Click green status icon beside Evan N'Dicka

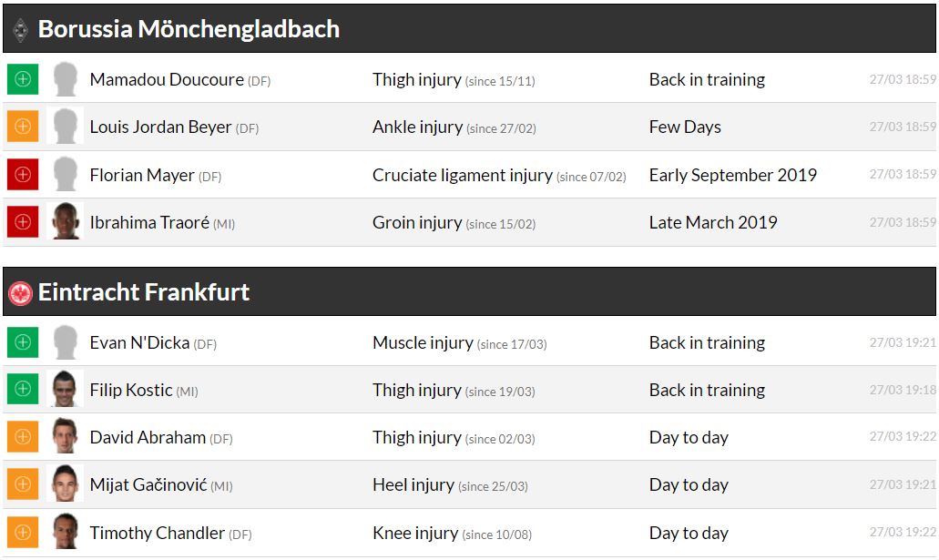23,342
